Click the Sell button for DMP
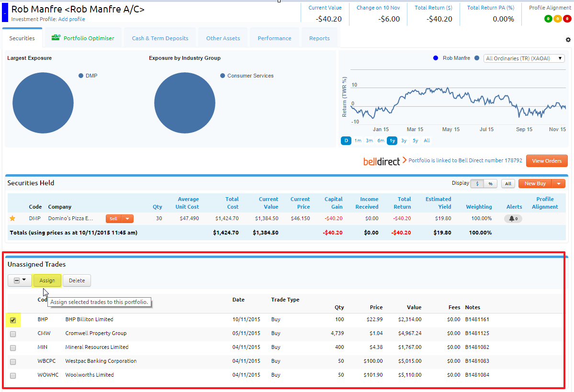This screenshot has width=574, height=392. [x=113, y=219]
